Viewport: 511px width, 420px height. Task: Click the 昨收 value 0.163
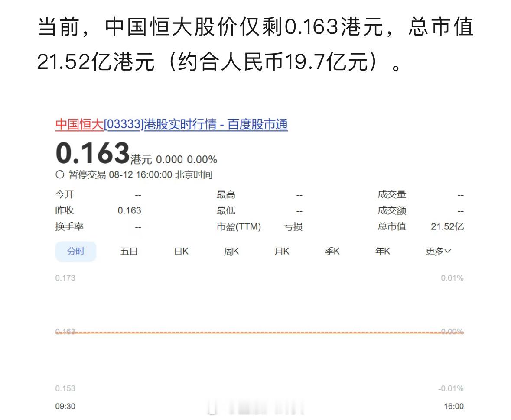coord(130,211)
